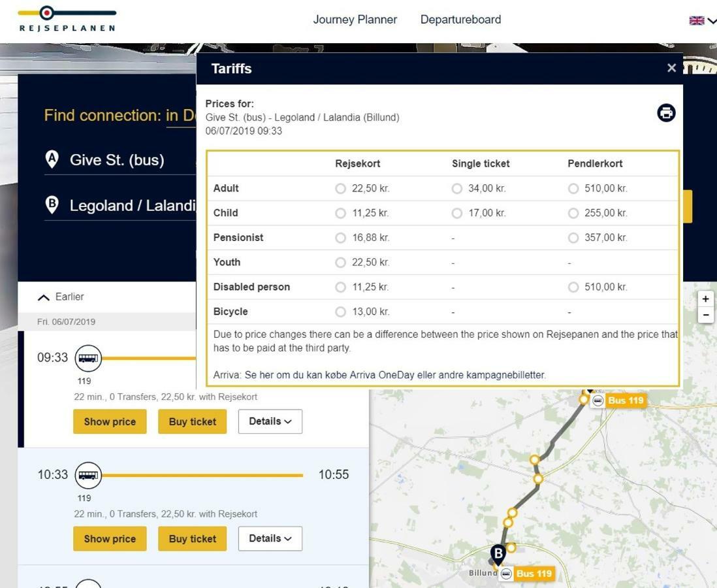Zoom in on the map
The width and height of the screenshot is (717, 588).
(x=705, y=299)
